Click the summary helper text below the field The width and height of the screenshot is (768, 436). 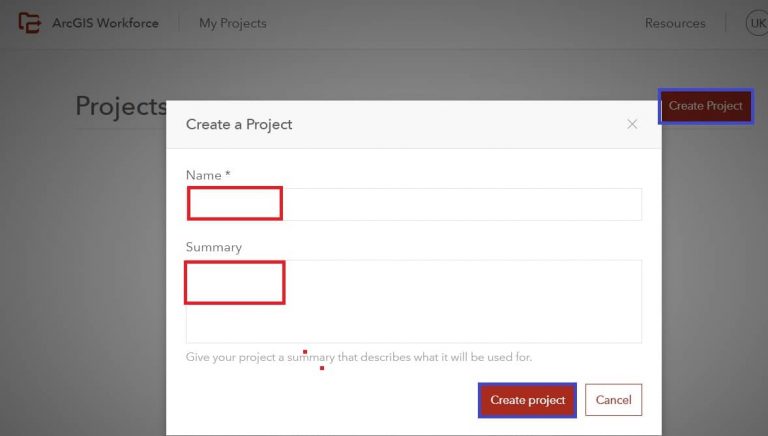[x=359, y=357]
